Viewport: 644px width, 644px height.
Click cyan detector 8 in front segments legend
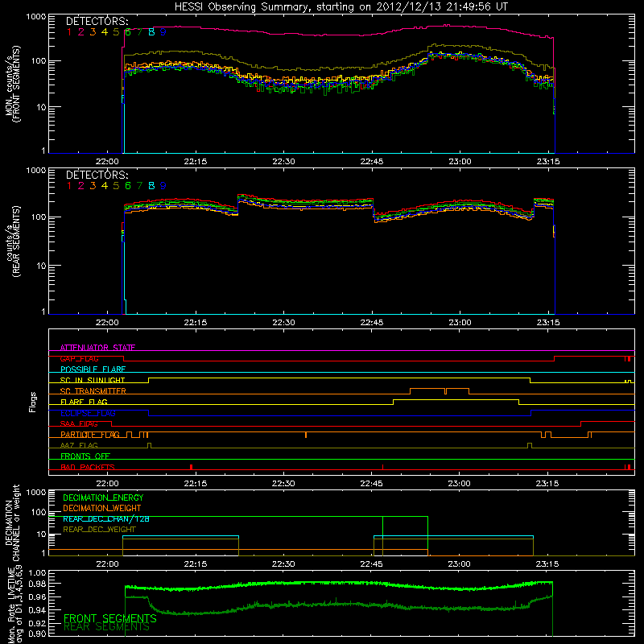coord(151,32)
